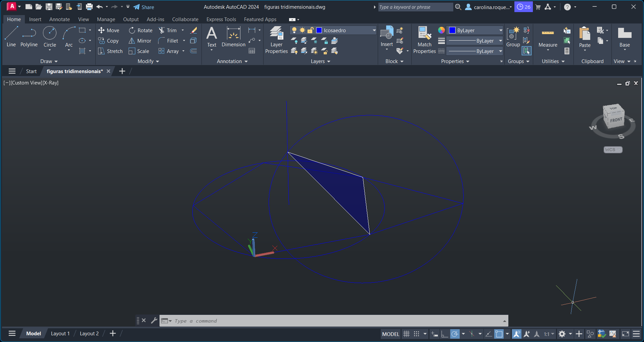Open the Annotate ribbon tab
Screen dimensions: 644x342
(59, 19)
